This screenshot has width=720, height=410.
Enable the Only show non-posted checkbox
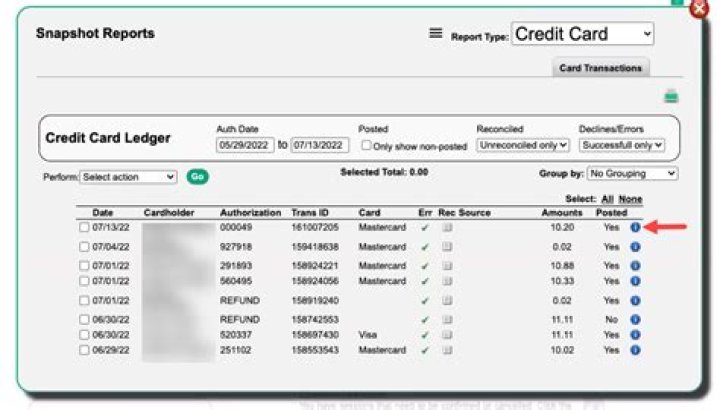[x=367, y=145]
